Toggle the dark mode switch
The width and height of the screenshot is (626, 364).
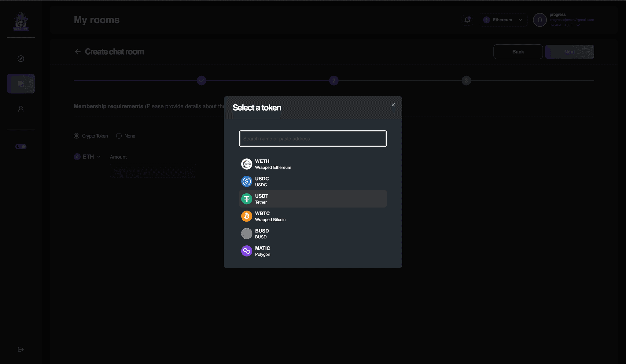pyautogui.click(x=21, y=147)
